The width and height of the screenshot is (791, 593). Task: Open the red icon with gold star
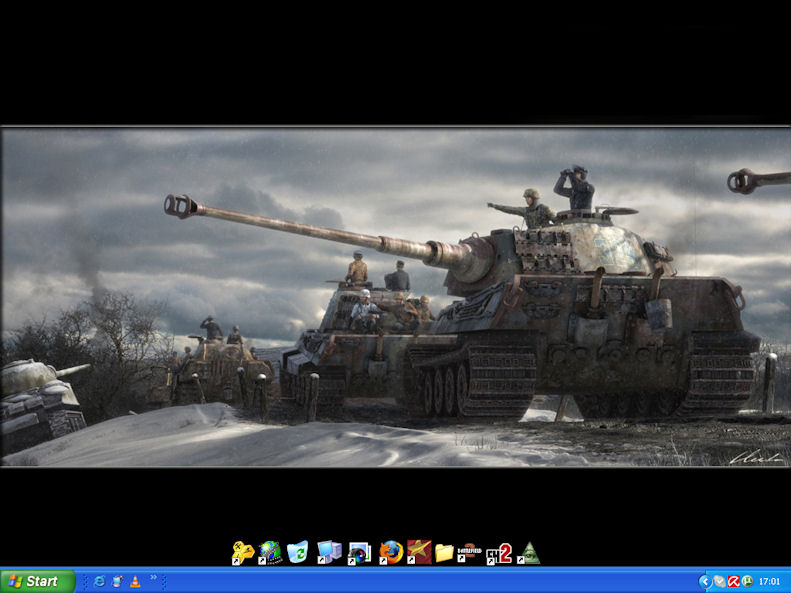click(419, 552)
